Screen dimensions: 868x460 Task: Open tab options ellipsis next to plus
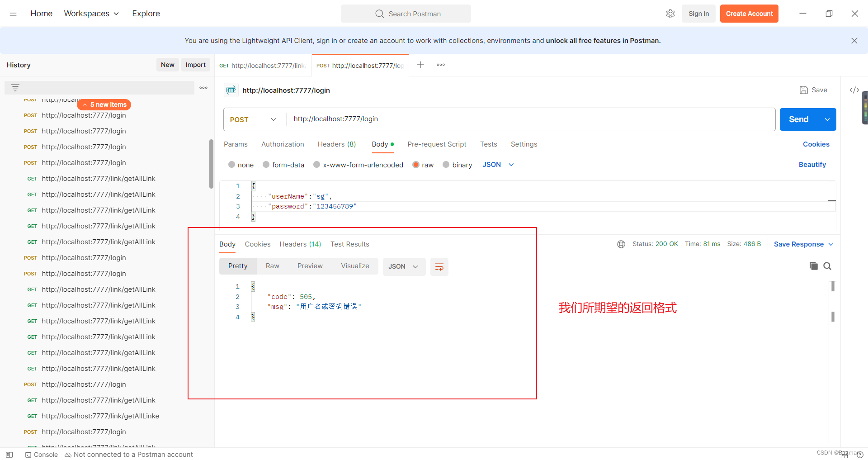click(x=441, y=65)
